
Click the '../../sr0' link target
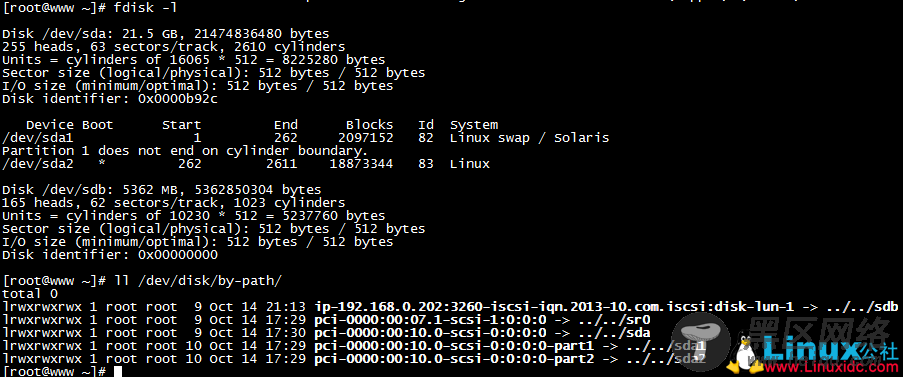click(614, 320)
